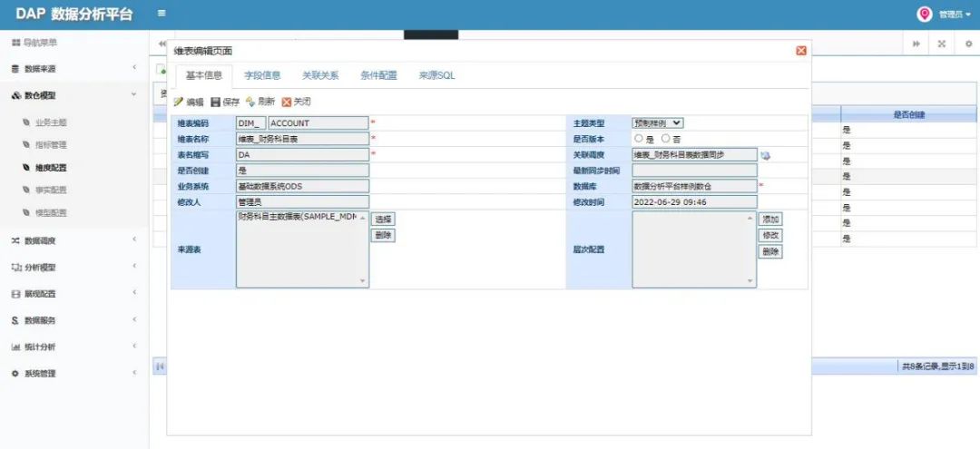This screenshot has width=980, height=449.
Task: Click 选择 button beside 来源表
Action: [384, 220]
